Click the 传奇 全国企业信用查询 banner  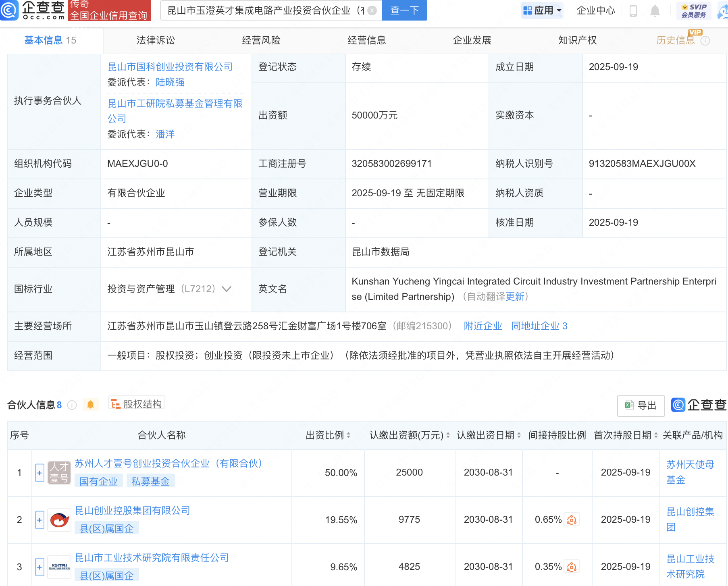coord(109,10)
